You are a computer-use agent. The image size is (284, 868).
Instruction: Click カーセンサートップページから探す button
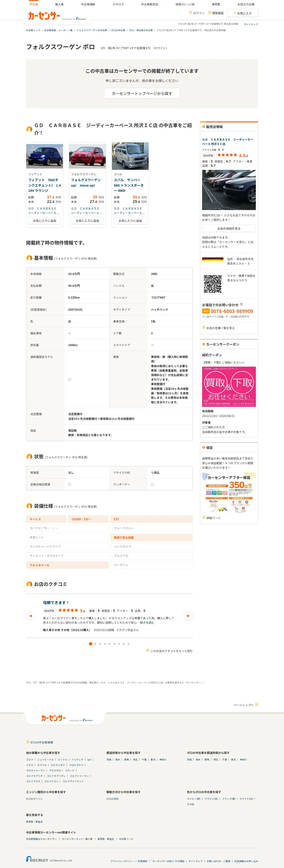(x=142, y=93)
